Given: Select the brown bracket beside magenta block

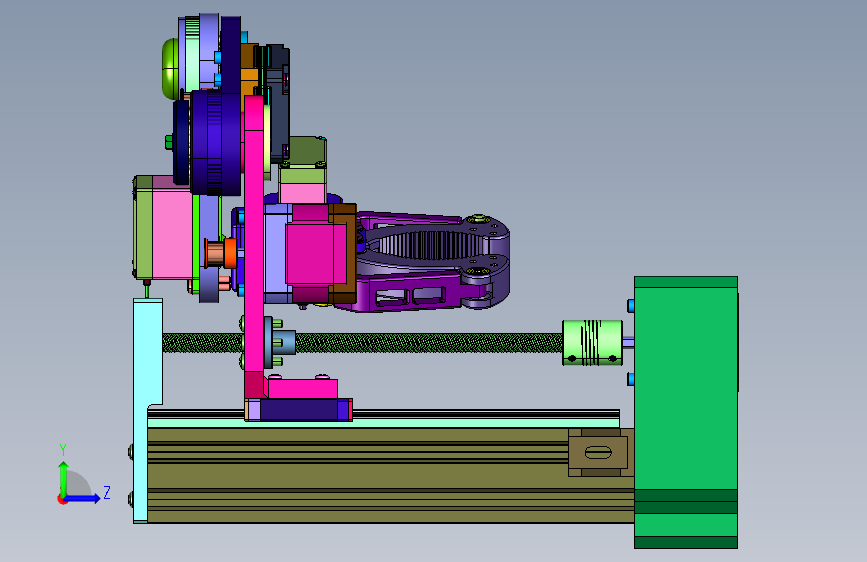Looking at the screenshot, I should point(343,253).
